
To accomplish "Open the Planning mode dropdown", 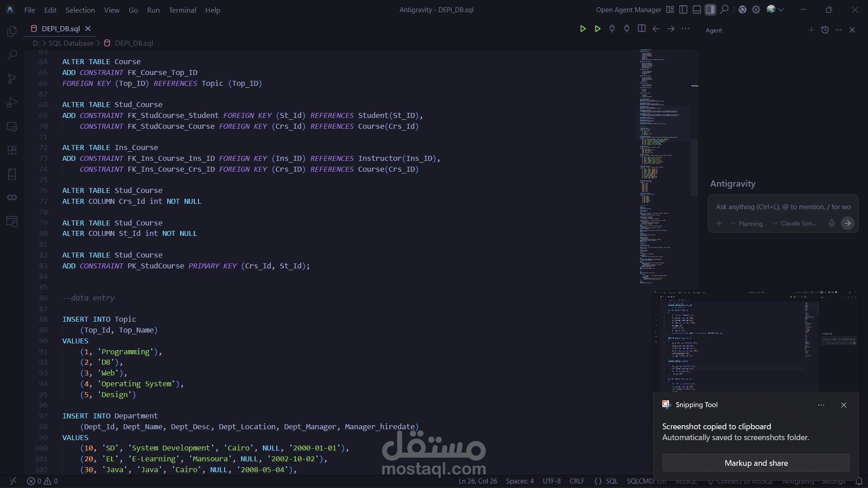I will pos(746,224).
